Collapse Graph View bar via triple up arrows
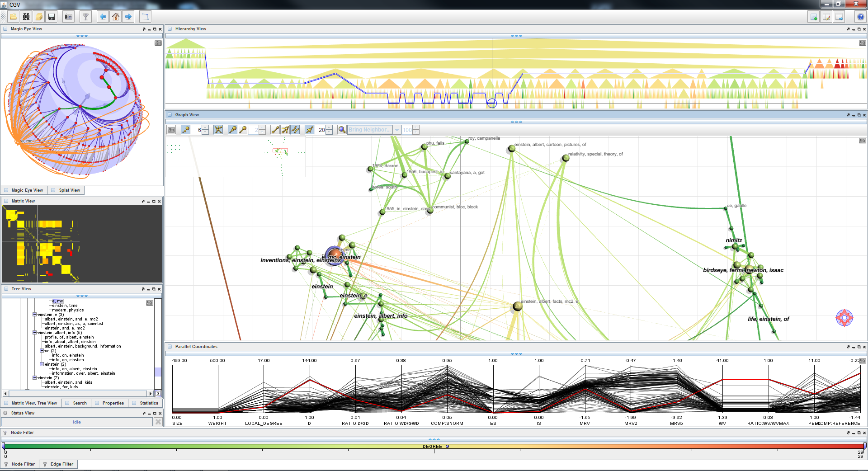Viewport: 868px width, 471px height. pyautogui.click(x=516, y=122)
